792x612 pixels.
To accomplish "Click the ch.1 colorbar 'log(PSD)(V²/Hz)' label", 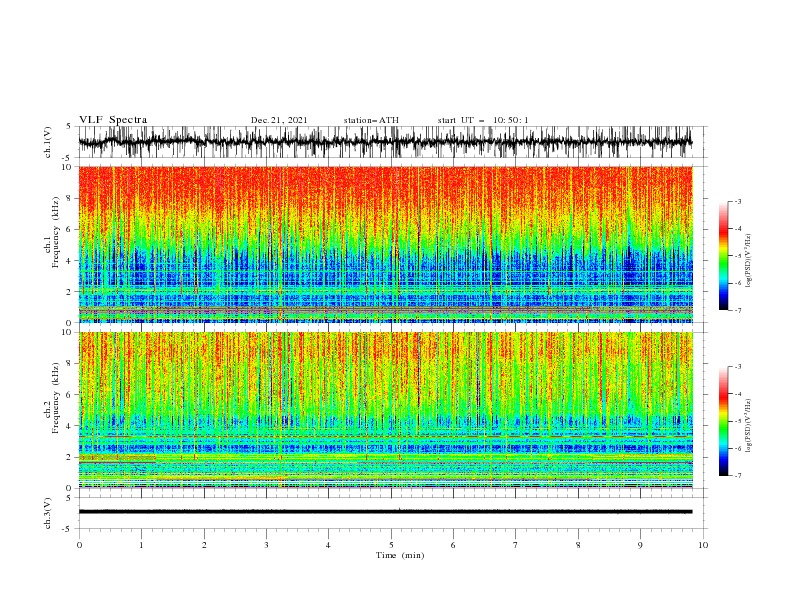I will [749, 261].
